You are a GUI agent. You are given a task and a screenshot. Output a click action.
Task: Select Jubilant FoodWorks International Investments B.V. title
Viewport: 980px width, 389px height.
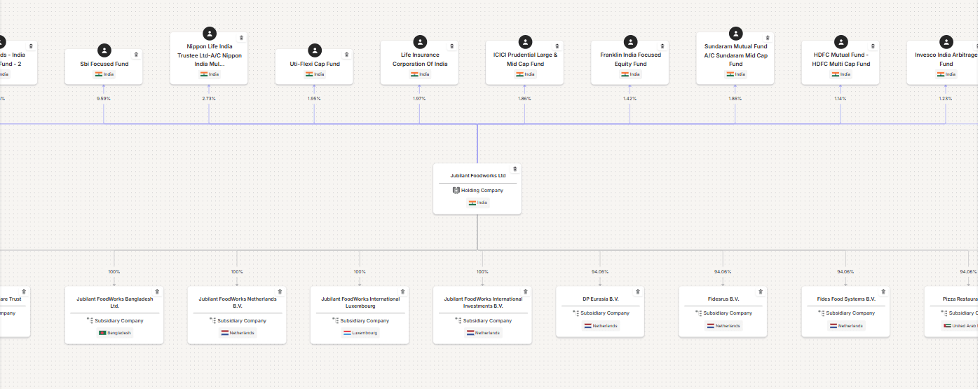pyautogui.click(x=482, y=302)
